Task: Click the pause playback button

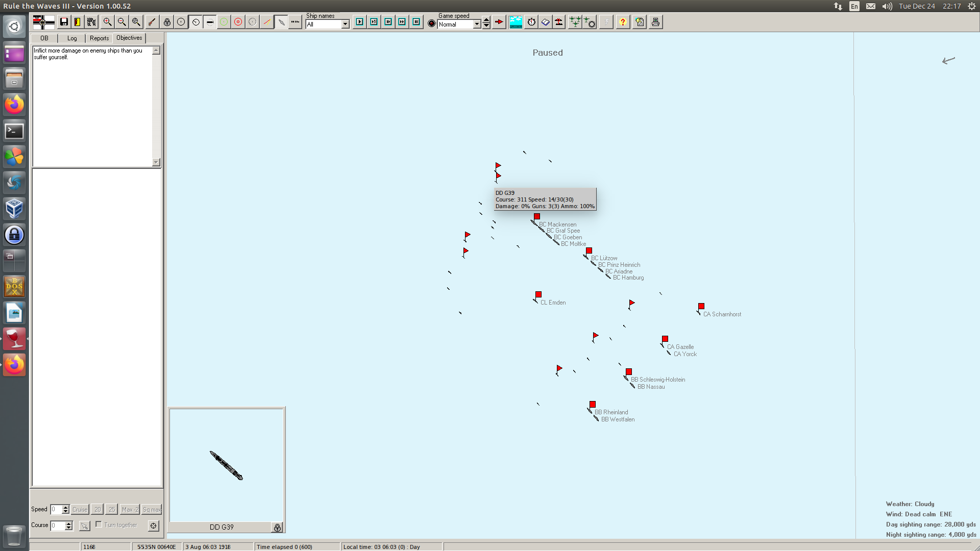Action: click(416, 22)
